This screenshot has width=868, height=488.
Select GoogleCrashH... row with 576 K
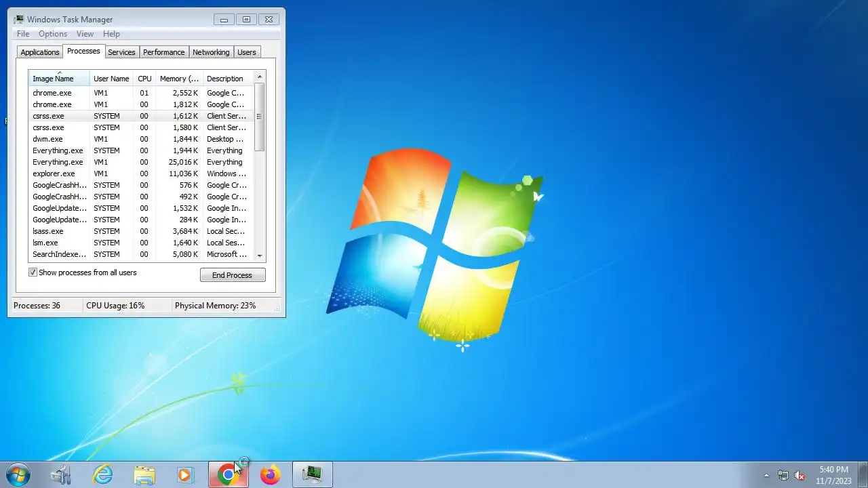[141, 185]
